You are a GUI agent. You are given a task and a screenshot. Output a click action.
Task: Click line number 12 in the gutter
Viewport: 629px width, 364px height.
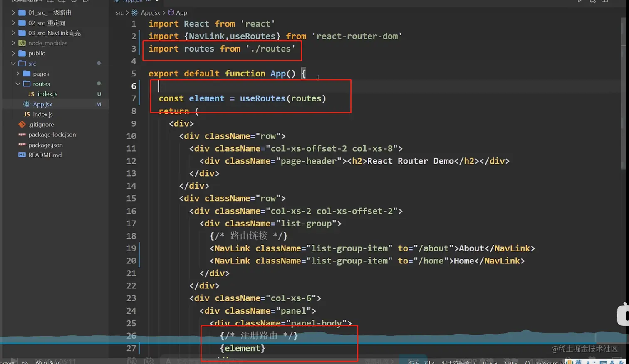[131, 161]
